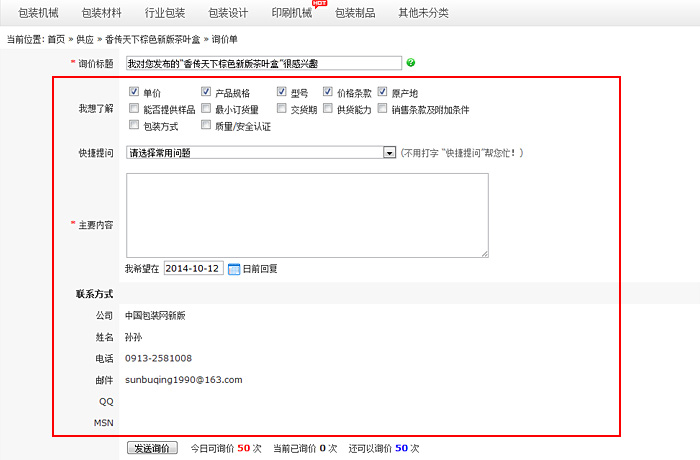Image resolution: width=700 pixels, height=460 pixels.
Task: Open the 供应 breadcrumb link
Action: click(86, 39)
